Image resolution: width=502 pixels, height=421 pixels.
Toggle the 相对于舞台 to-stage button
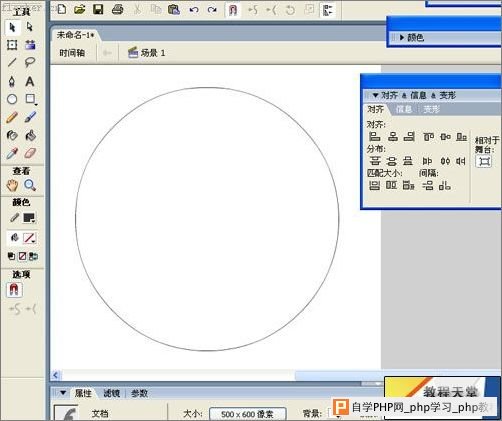[x=484, y=162]
